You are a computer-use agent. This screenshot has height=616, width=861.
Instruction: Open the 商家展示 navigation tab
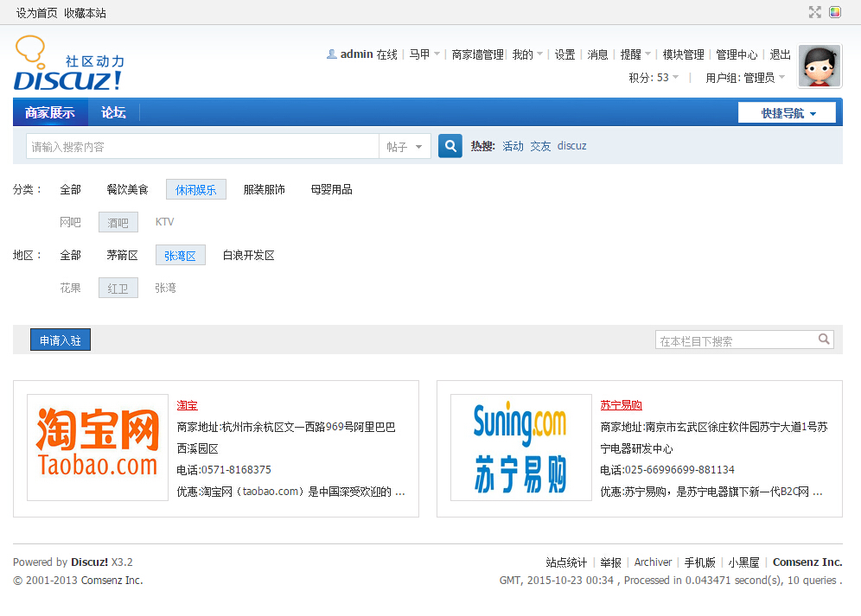click(x=50, y=112)
